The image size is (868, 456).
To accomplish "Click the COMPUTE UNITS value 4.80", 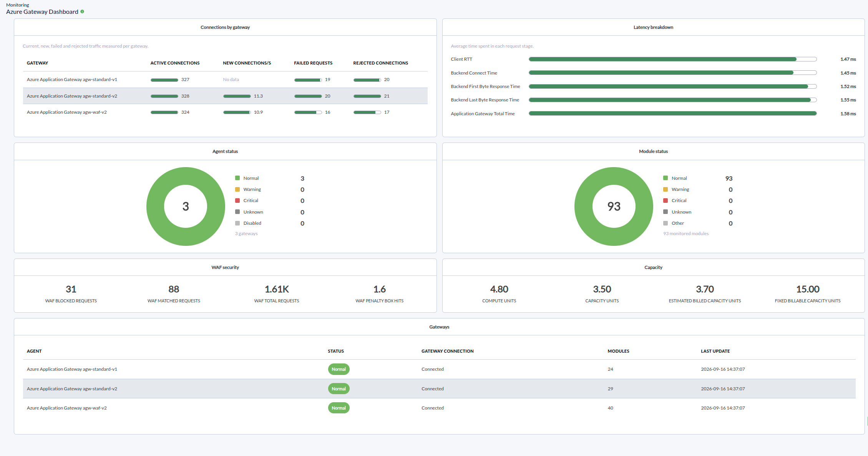I will tap(499, 289).
